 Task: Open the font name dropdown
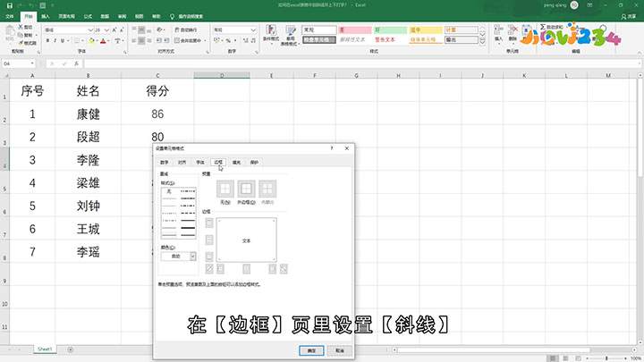pos(90,30)
